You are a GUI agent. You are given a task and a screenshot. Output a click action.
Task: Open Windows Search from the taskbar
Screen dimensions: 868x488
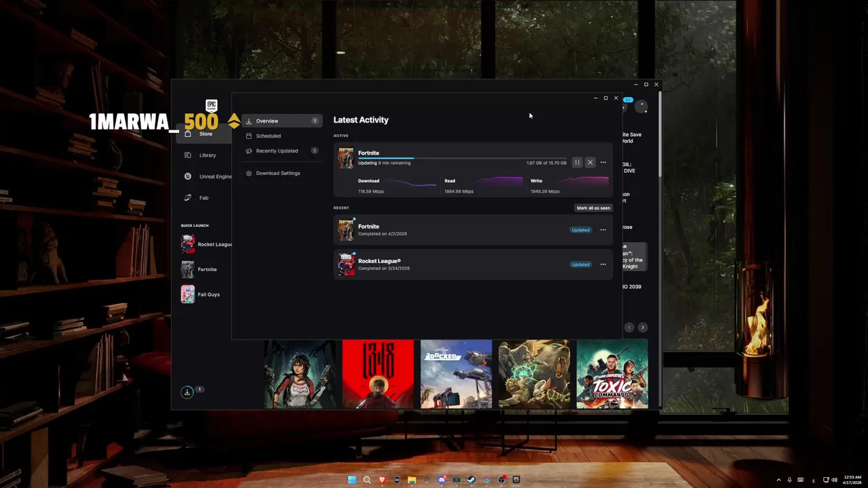tap(367, 480)
